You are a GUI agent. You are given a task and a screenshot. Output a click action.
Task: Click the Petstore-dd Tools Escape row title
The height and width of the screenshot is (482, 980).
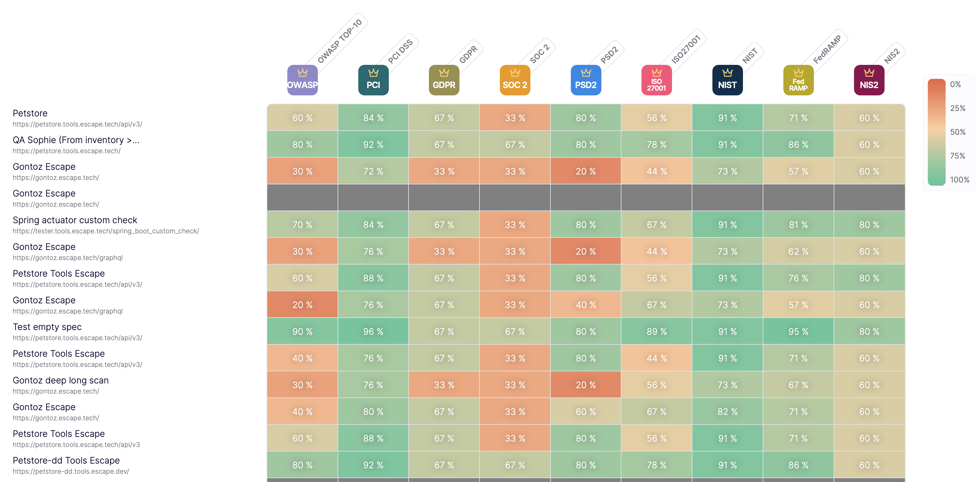tap(66, 460)
